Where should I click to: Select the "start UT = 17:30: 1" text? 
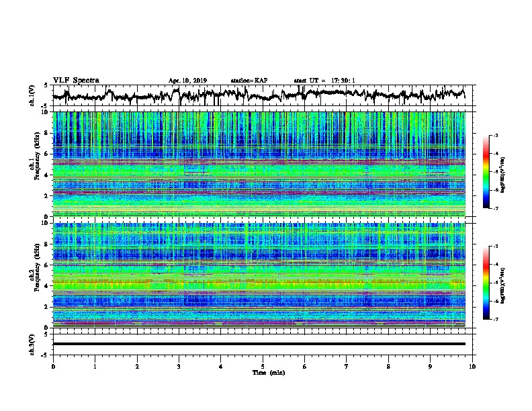click(x=324, y=81)
